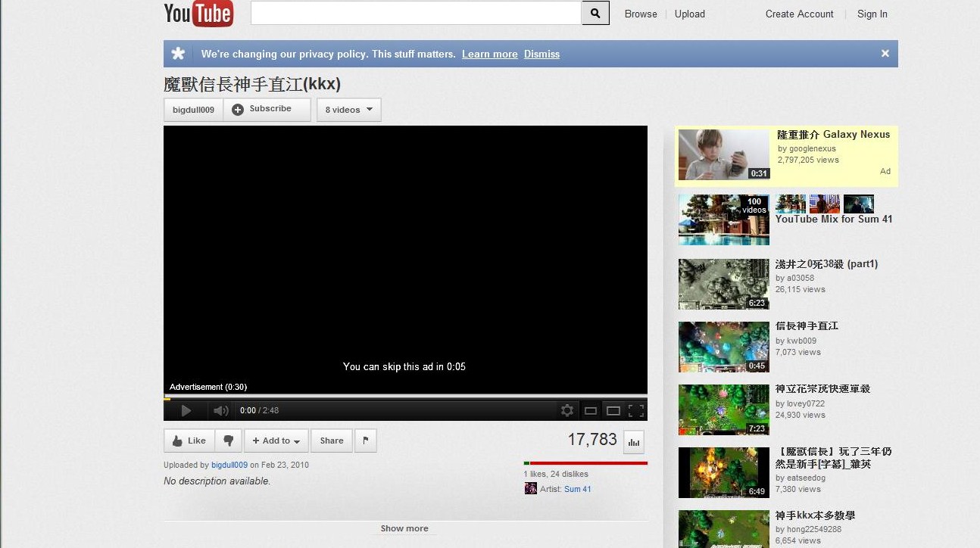Viewport: 980px width, 548px height.
Task: Open the video titled 神立花宗茂快速單殺
Action: point(823,389)
